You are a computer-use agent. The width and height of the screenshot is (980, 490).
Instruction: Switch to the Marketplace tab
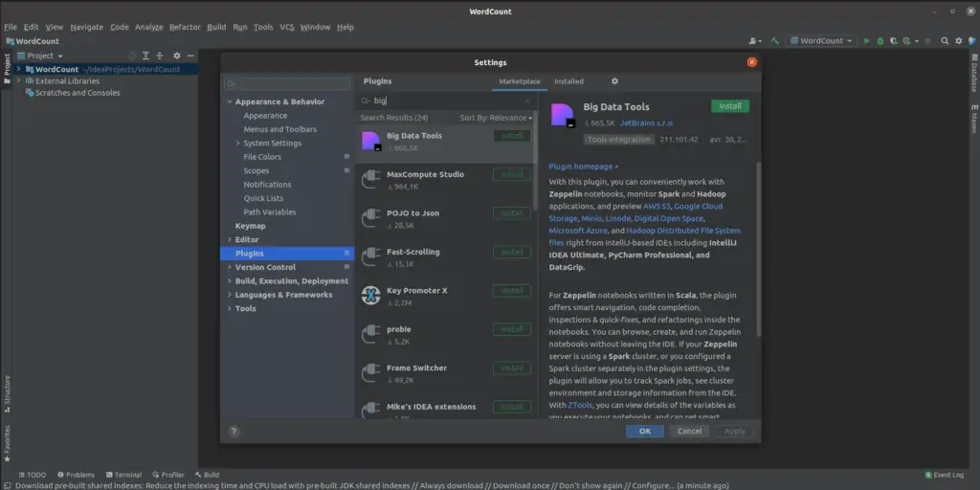(520, 81)
